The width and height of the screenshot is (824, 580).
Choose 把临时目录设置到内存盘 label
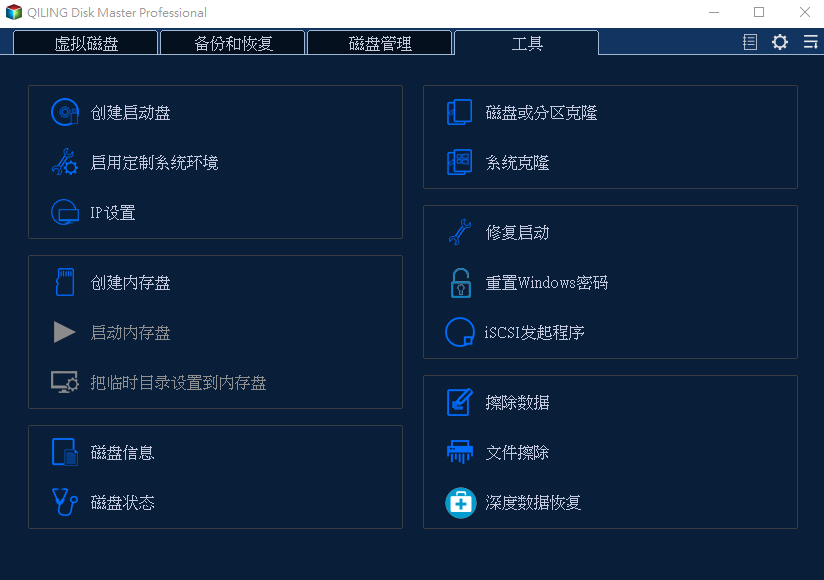[x=178, y=382]
